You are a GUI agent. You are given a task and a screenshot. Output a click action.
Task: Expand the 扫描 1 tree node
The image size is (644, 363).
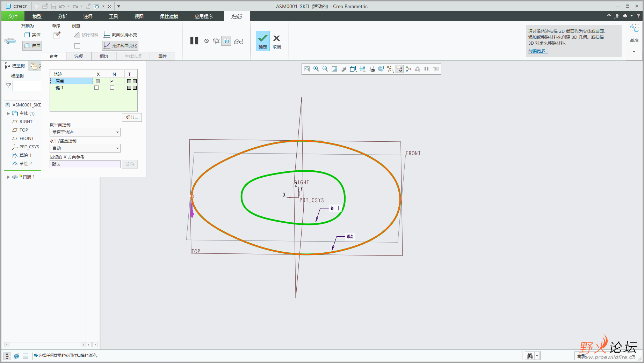point(8,177)
